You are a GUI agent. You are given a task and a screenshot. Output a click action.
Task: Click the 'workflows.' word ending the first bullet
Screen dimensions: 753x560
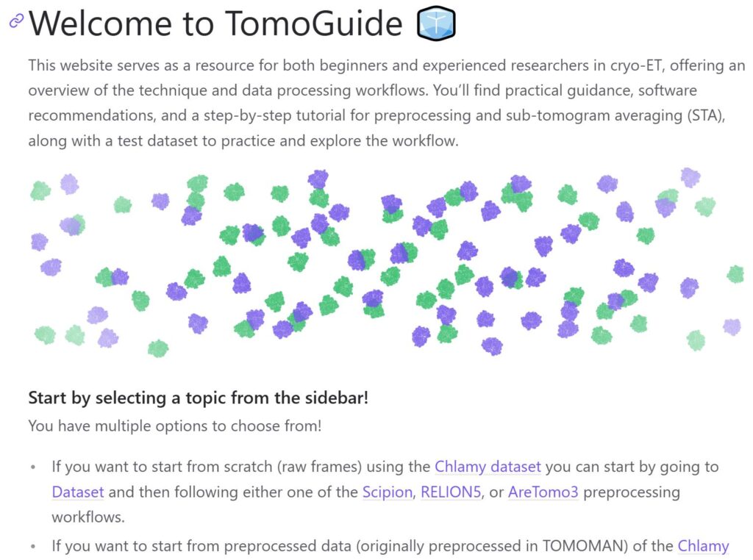coord(88,517)
